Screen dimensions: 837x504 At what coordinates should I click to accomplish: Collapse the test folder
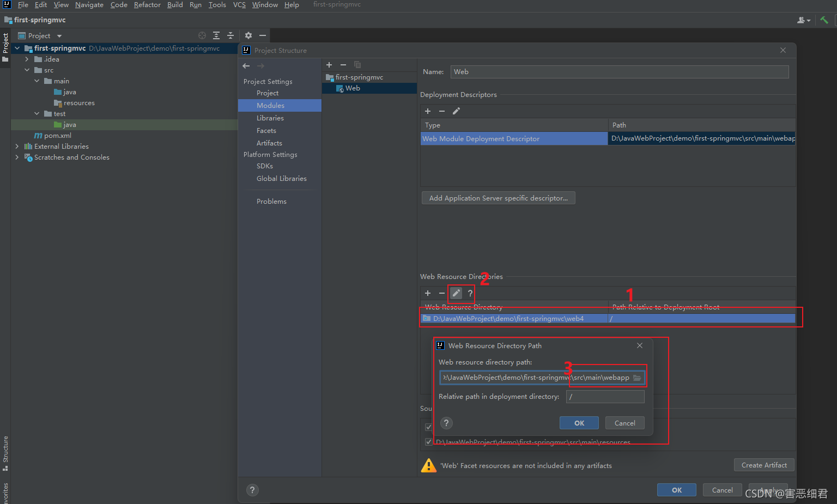37,114
